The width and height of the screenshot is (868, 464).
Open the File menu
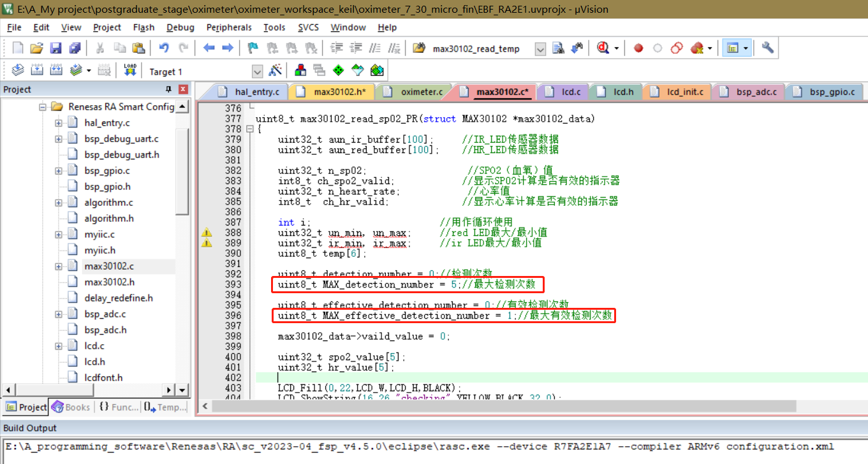pyautogui.click(x=14, y=27)
